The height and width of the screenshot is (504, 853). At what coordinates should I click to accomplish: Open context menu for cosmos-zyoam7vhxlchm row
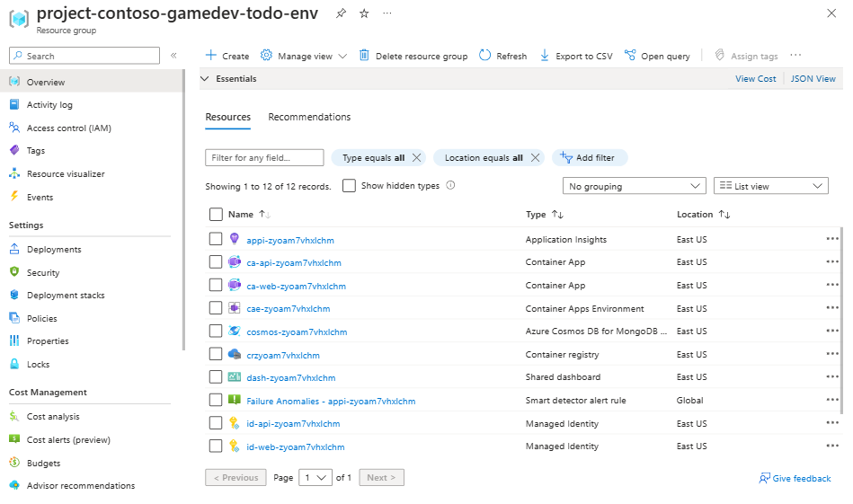pos(832,331)
